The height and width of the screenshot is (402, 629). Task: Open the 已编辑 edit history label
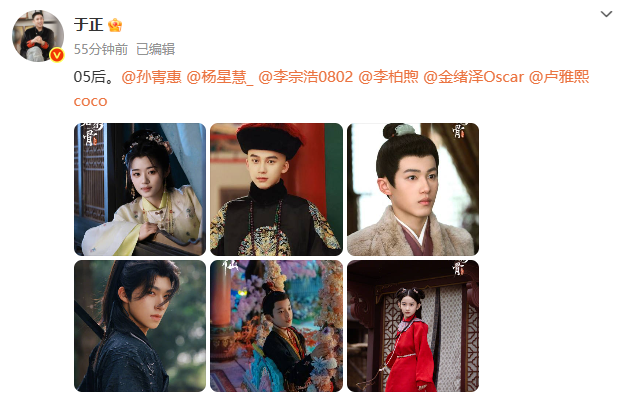(156, 49)
